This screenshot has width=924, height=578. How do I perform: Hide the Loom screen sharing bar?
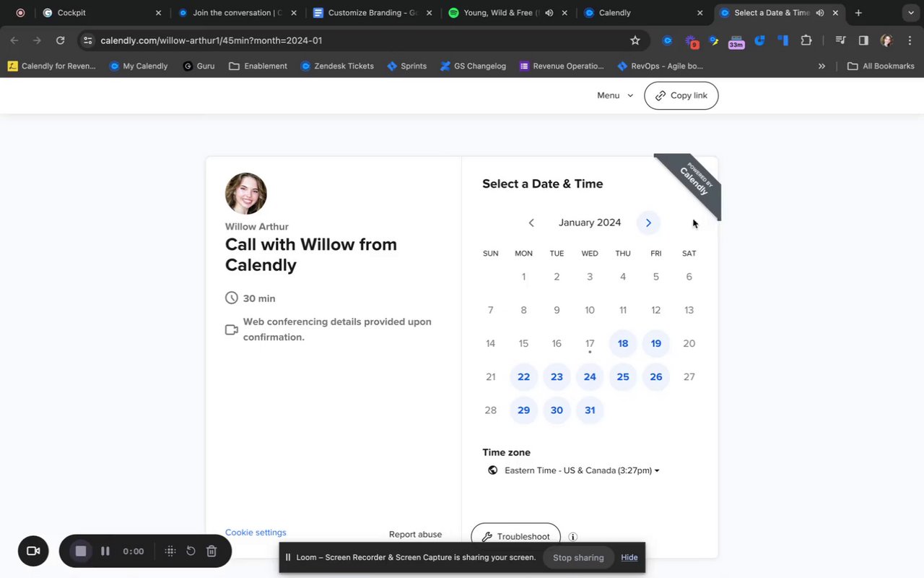pyautogui.click(x=629, y=557)
